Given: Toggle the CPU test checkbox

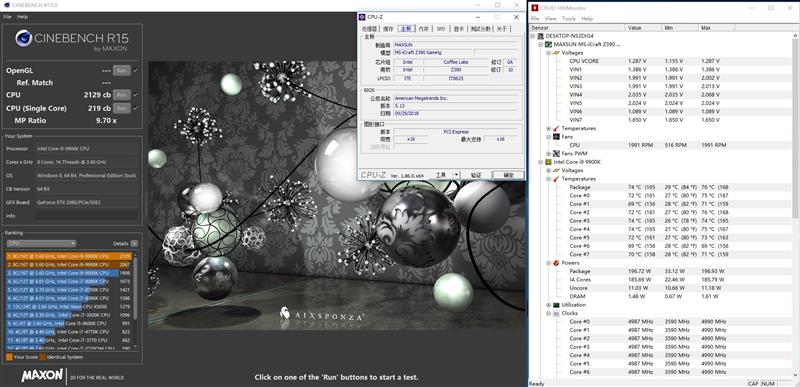Looking at the screenshot, I should click(x=135, y=95).
